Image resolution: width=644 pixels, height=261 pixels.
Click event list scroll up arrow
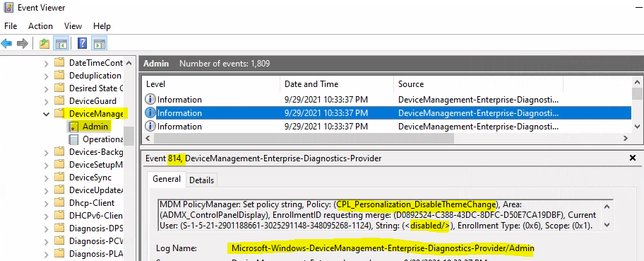tap(637, 82)
